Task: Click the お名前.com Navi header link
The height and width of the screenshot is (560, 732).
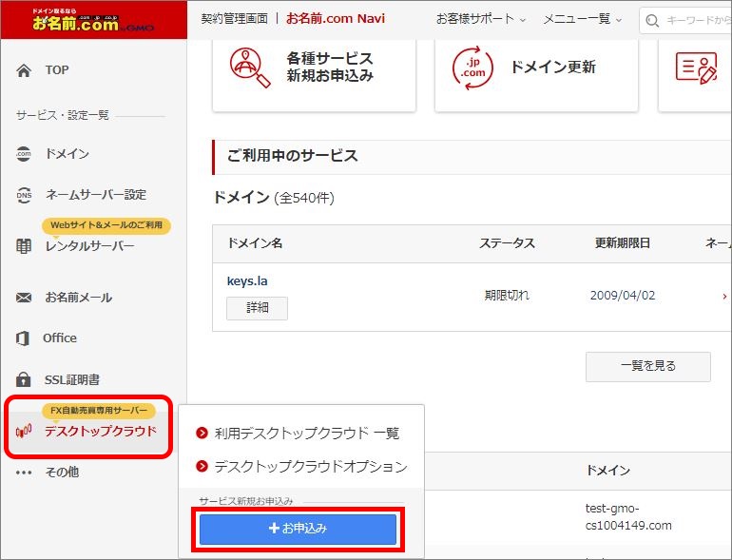Action: [336, 19]
